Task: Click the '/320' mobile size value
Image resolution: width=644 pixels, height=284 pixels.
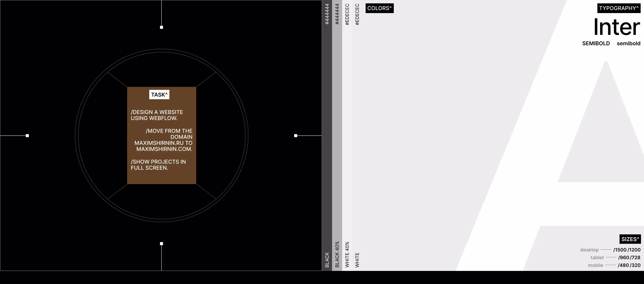Action: (635, 265)
